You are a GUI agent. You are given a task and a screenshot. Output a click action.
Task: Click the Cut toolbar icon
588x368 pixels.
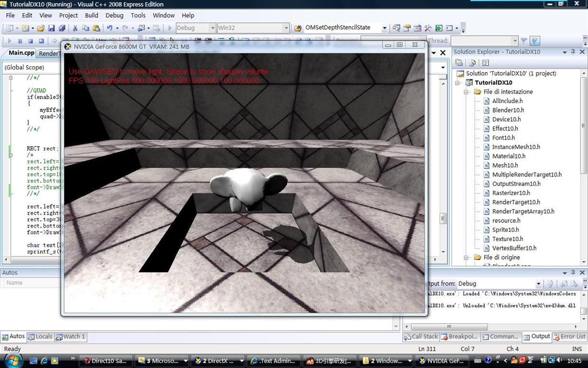75,28
